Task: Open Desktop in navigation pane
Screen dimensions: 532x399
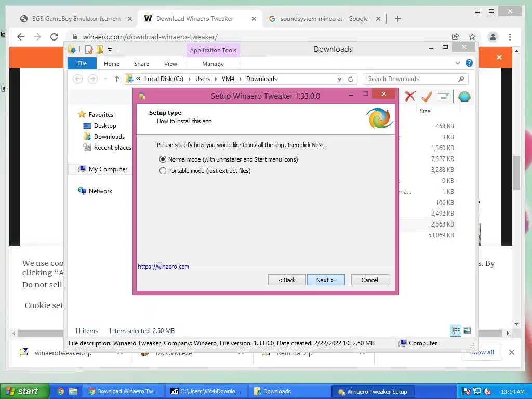Action: (x=105, y=126)
